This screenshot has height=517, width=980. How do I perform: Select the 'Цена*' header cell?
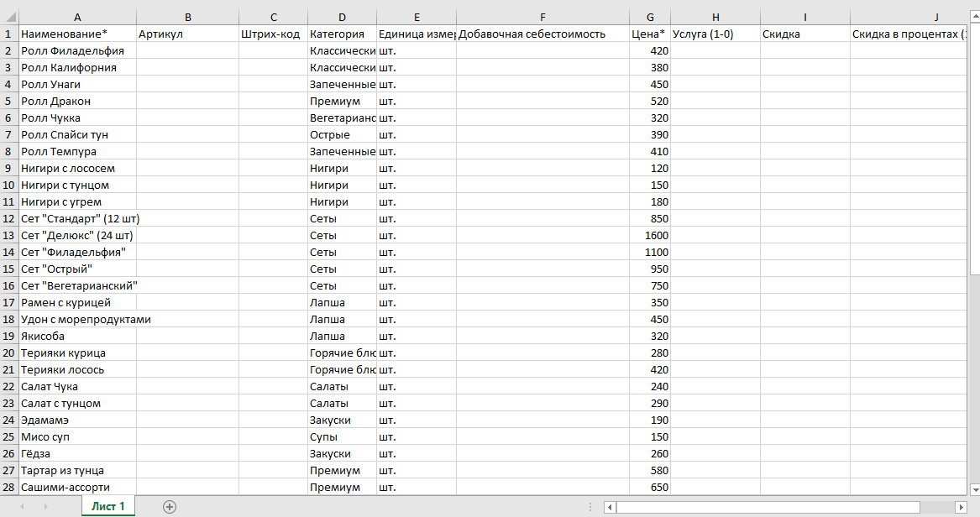coord(650,34)
